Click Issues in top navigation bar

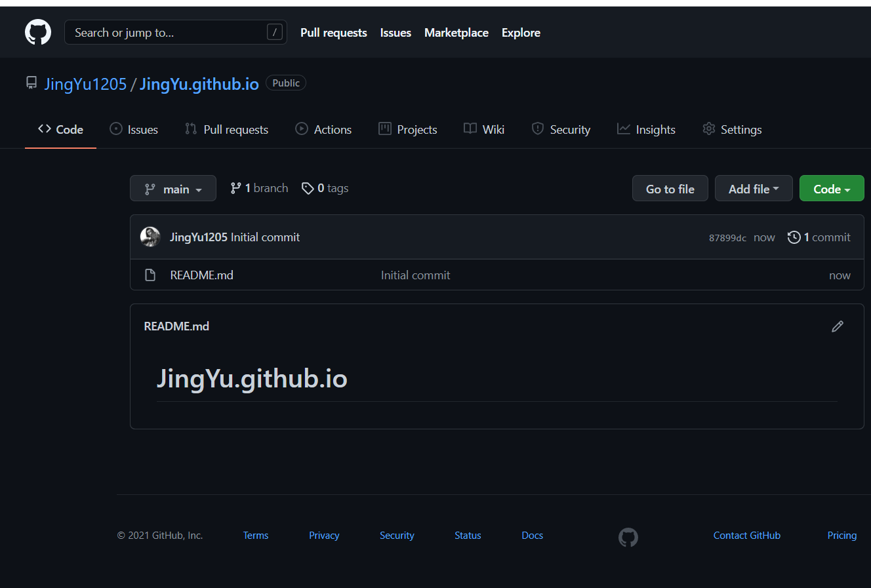(395, 33)
